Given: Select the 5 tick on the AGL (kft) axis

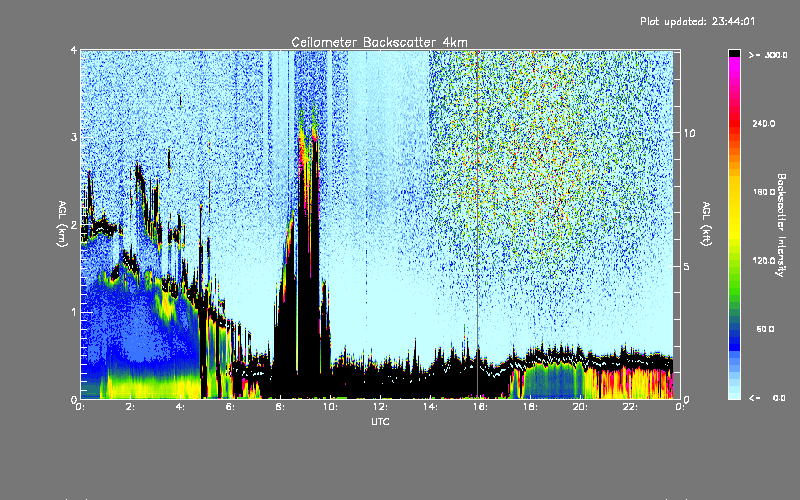Looking at the screenshot, I should pos(687,266).
